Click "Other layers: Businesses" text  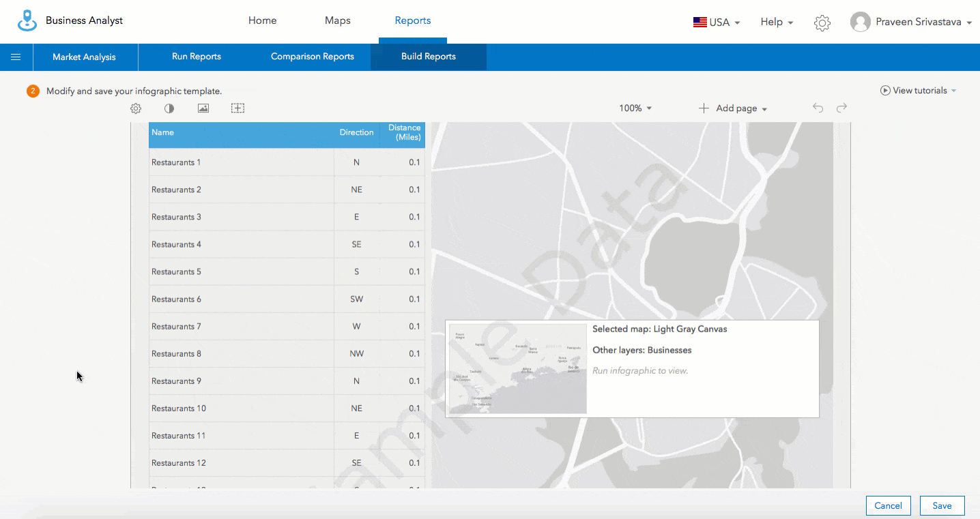pos(642,350)
